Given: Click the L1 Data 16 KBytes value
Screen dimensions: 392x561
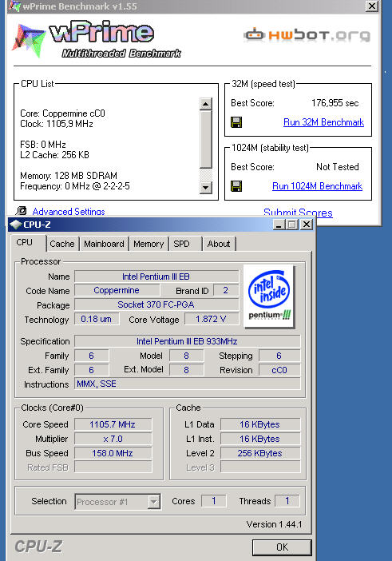Looking at the screenshot, I should [x=260, y=424].
